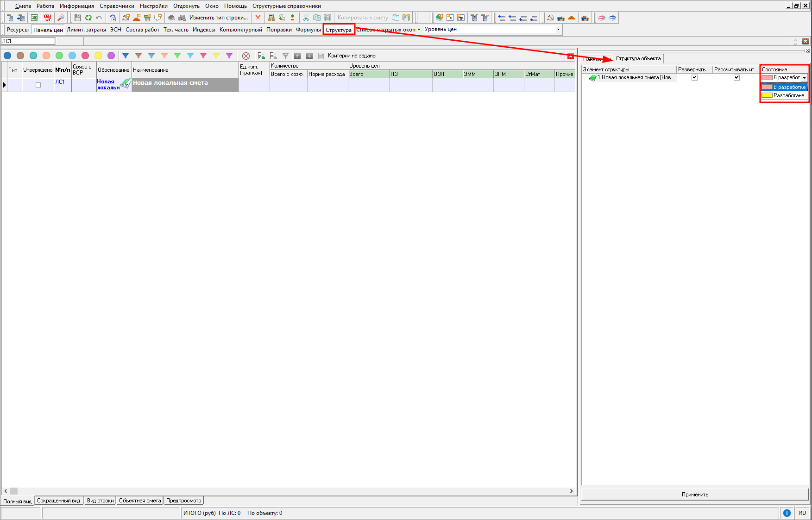Click the red X delete icon
812x520 pixels.
point(258,18)
